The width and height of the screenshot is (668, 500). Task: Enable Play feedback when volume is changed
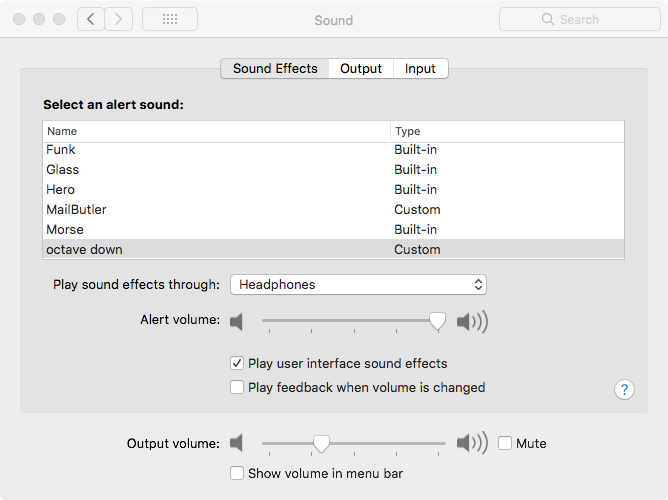(x=237, y=387)
